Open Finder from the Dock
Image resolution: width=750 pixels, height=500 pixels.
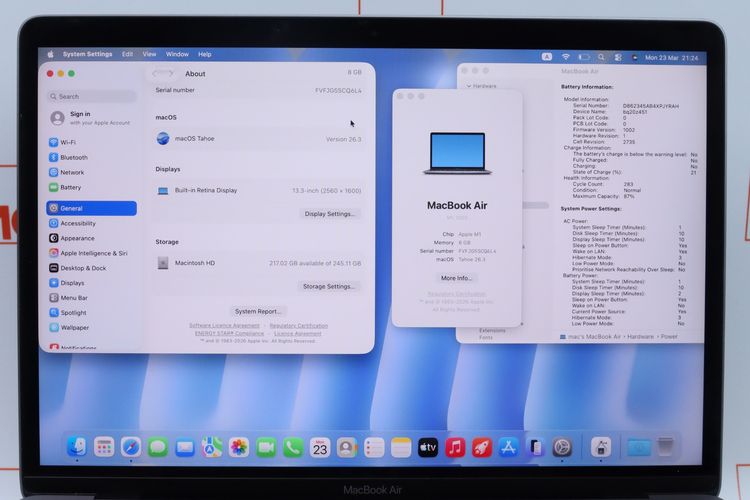(x=77, y=447)
